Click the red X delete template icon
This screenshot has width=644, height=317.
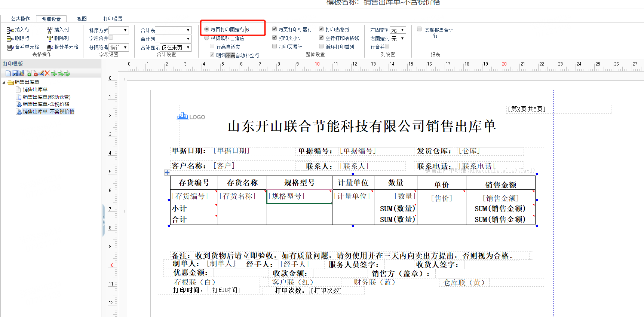[47, 73]
